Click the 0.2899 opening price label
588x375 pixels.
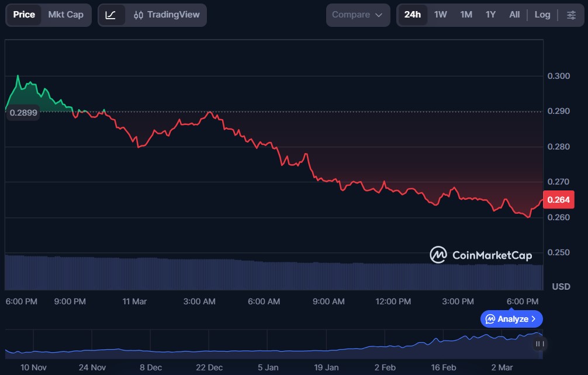tap(23, 113)
